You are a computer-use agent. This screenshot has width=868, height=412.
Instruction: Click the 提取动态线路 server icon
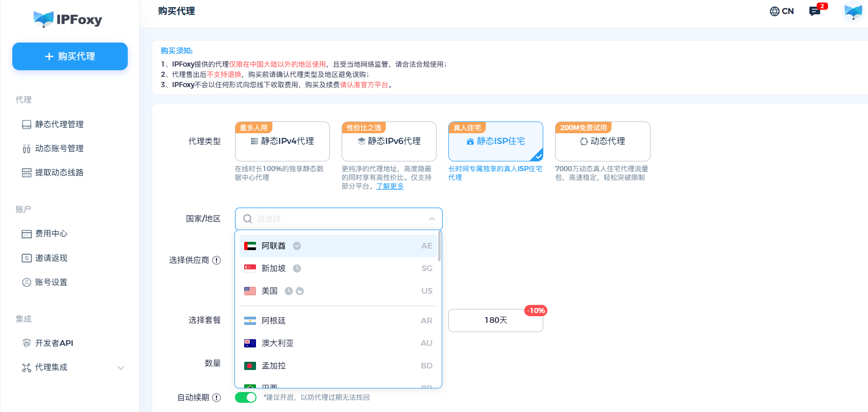click(27, 173)
